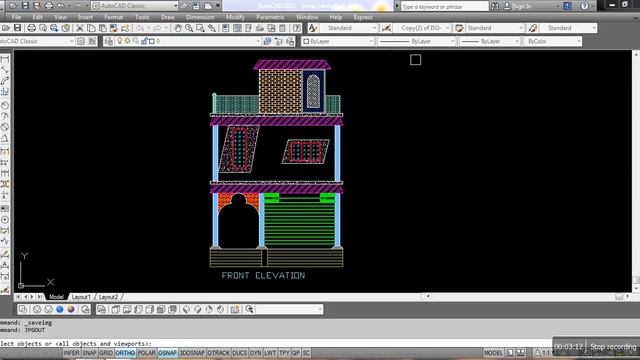Open the Format menu
Viewport: 640px width, 360px height.
(x=114, y=17)
